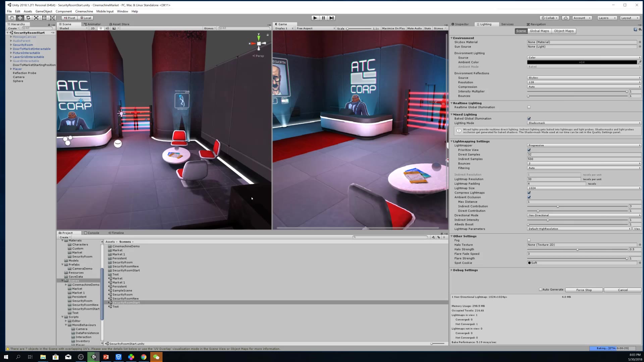Disable Baked Global Illumination
This screenshot has width=644, height=362.
529,118
